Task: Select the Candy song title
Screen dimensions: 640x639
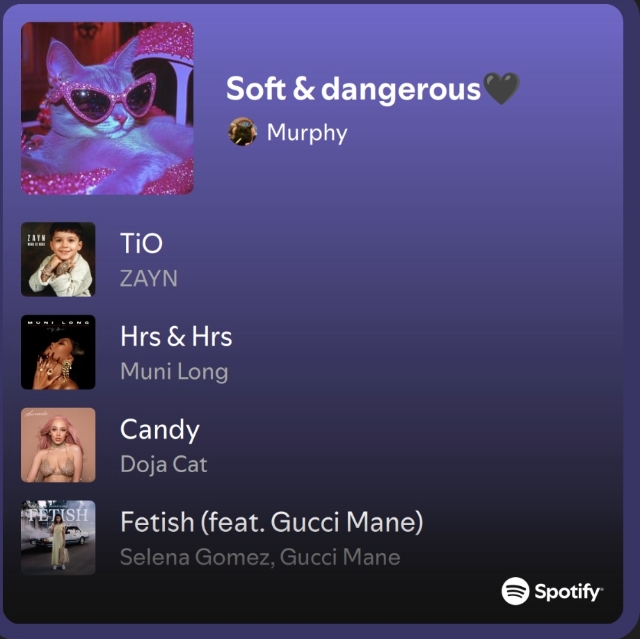Action: tap(160, 430)
